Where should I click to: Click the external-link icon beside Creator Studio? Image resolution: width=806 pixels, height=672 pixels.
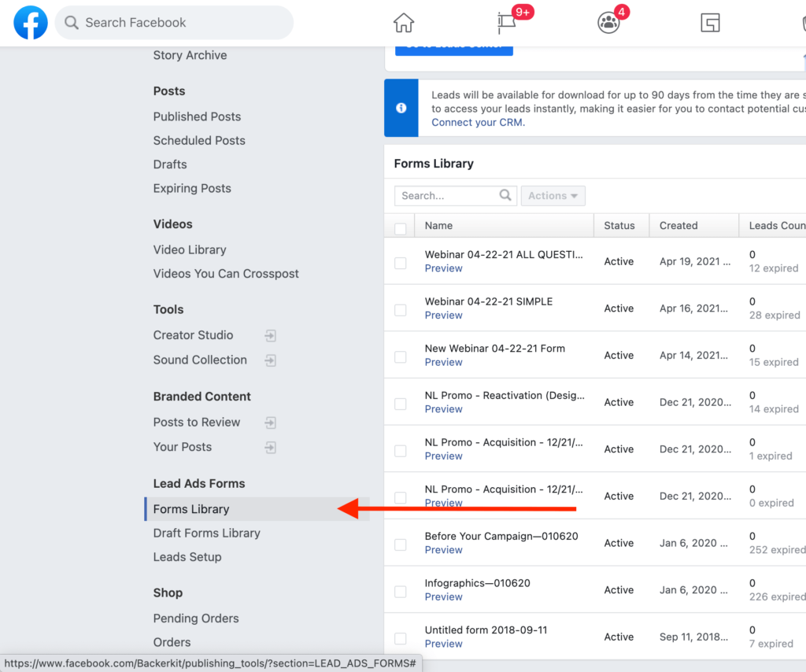point(271,335)
